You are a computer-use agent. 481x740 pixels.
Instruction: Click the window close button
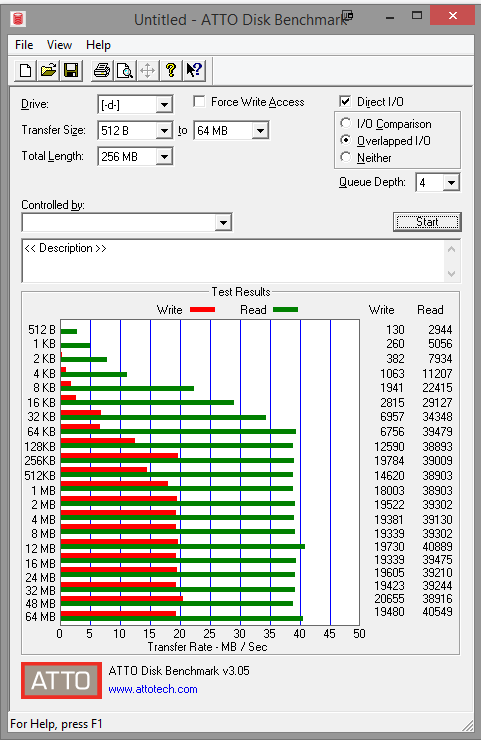point(452,16)
